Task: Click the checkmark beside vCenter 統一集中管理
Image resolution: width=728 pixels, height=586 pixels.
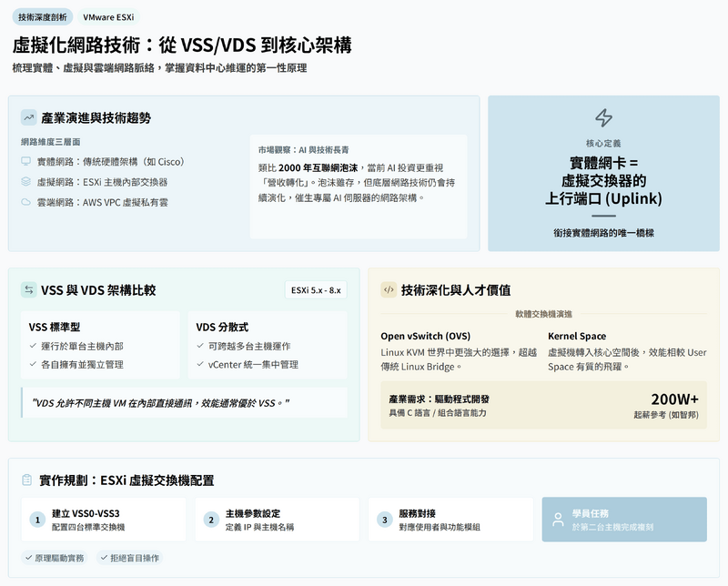Action: (x=200, y=364)
